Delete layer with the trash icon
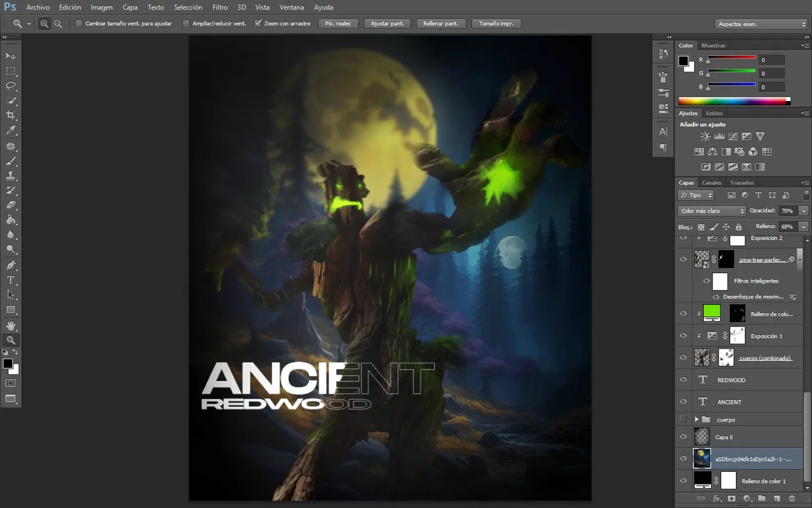Screen dimensions: 812x508 click(x=792, y=498)
